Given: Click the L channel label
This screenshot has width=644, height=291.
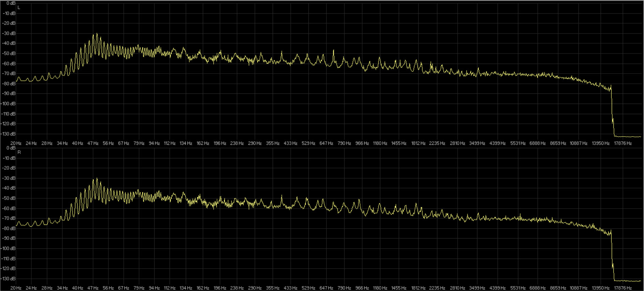Looking at the screenshot, I should pyautogui.click(x=19, y=7).
